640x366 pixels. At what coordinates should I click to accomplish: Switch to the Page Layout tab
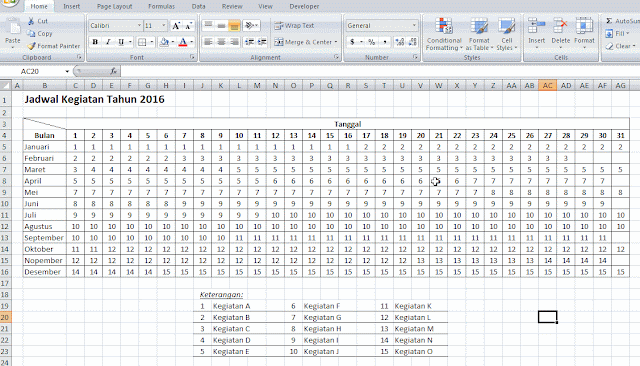click(114, 7)
